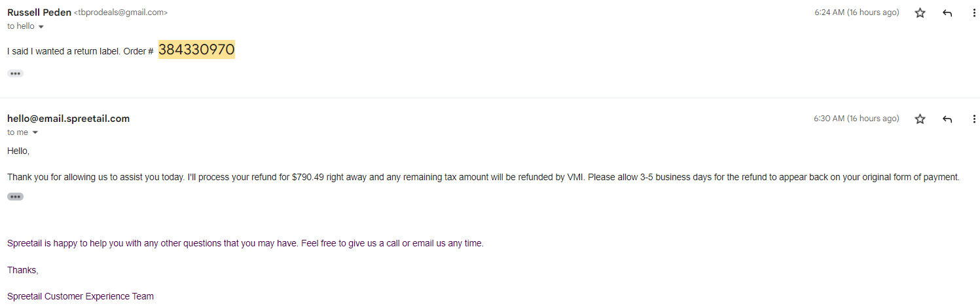Star Russell Peden's email message

point(920,12)
